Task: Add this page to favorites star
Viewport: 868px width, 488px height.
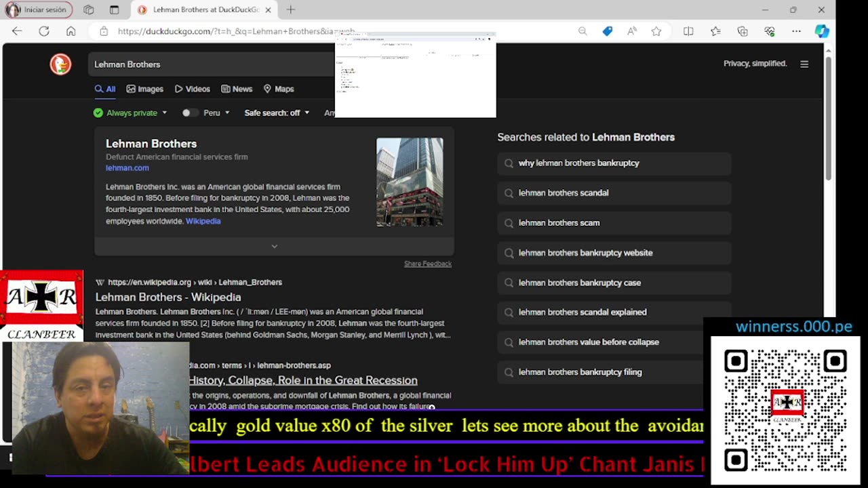Action: pos(656,31)
